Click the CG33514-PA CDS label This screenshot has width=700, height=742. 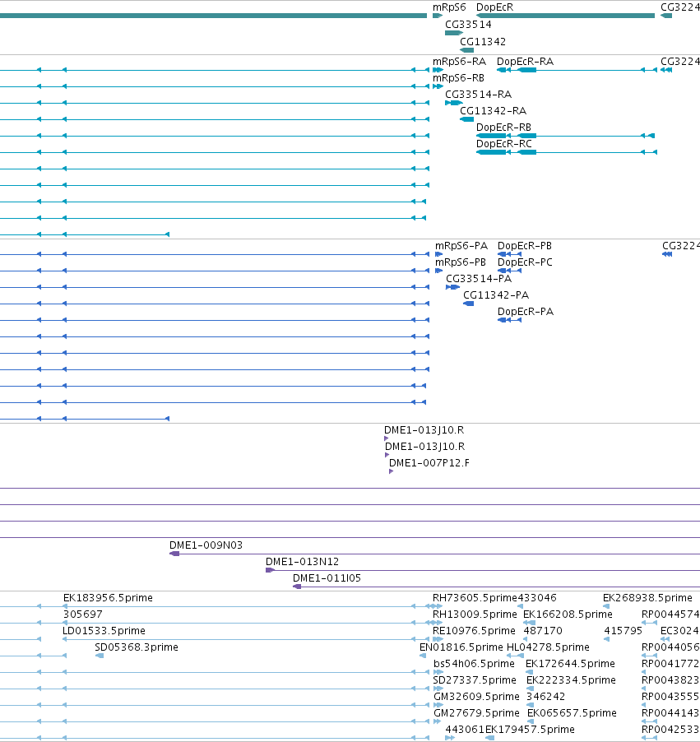pos(479,279)
